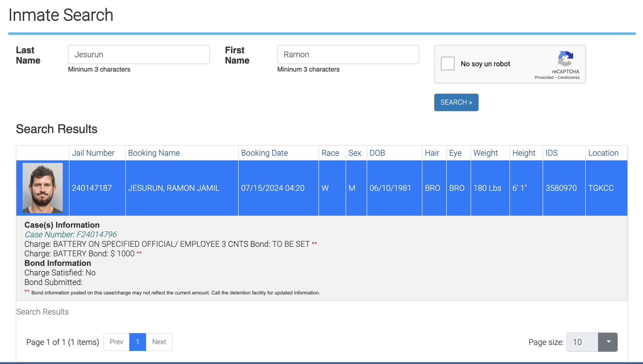The height and width of the screenshot is (364, 643).
Task: Select weight 180 Lbs cell
Action: [490, 188]
